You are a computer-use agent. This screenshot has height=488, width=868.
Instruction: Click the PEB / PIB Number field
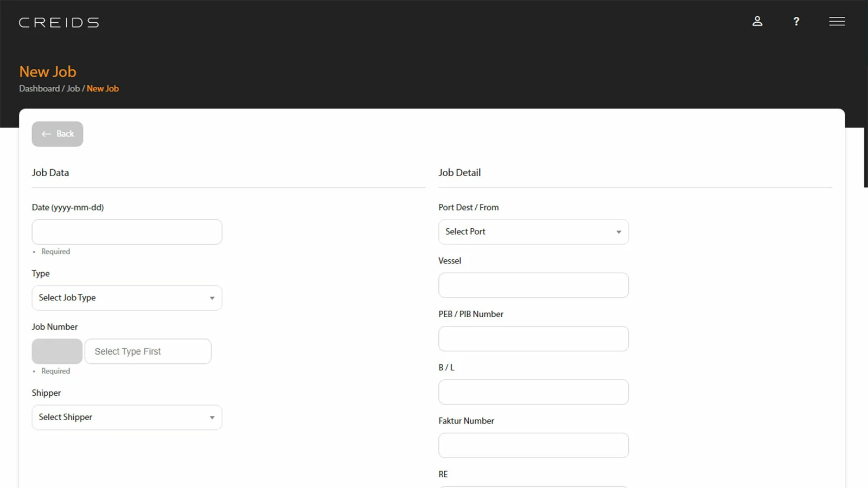coord(533,338)
